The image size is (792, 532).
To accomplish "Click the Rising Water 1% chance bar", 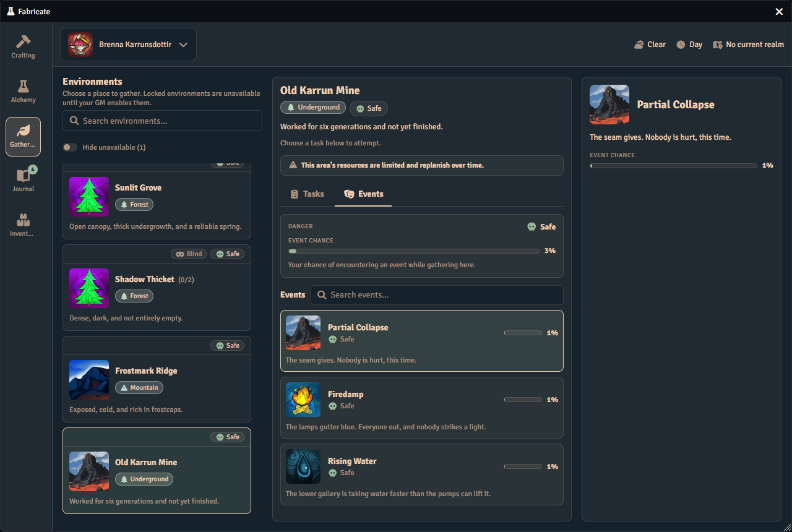I will coord(523,466).
